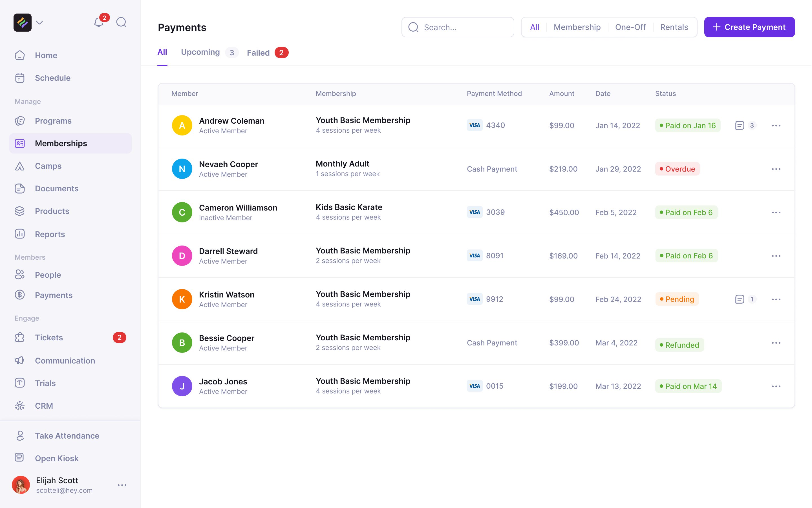Click the Payments dollar icon in sidebar

click(x=20, y=295)
